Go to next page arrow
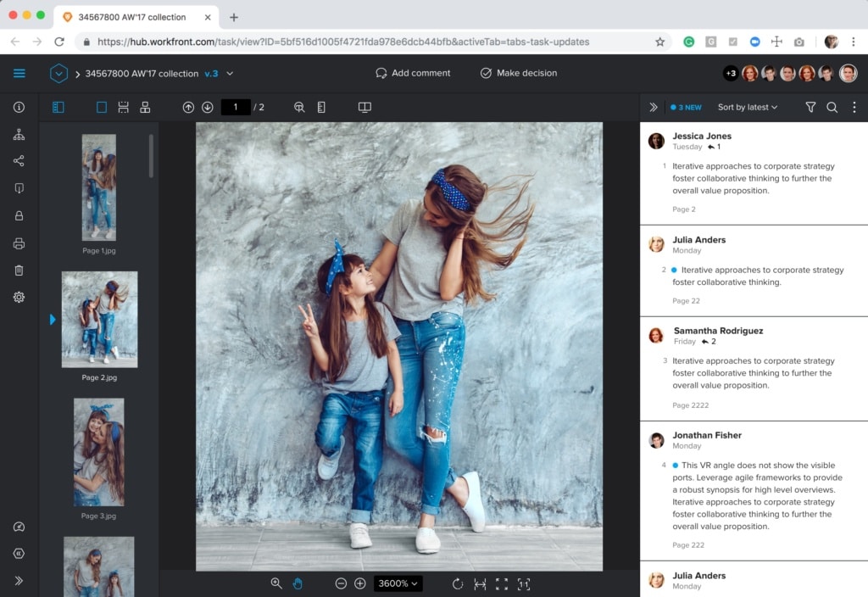Screen dimensions: 868x597 208,107
